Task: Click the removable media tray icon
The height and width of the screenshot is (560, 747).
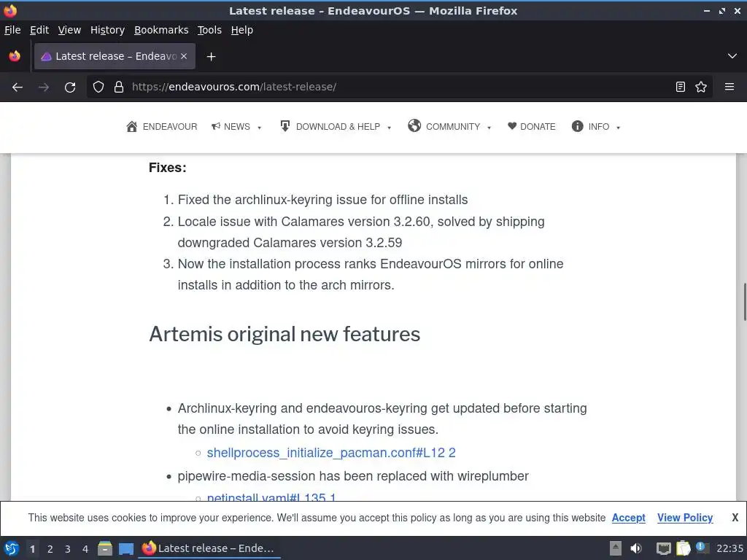Action: (616, 548)
